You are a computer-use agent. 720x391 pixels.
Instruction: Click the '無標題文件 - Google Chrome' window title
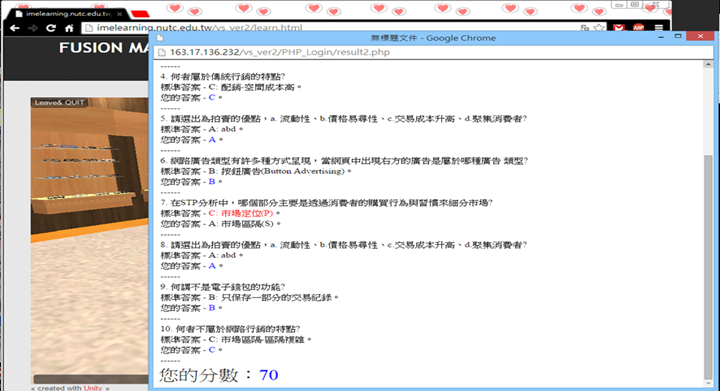click(433, 38)
